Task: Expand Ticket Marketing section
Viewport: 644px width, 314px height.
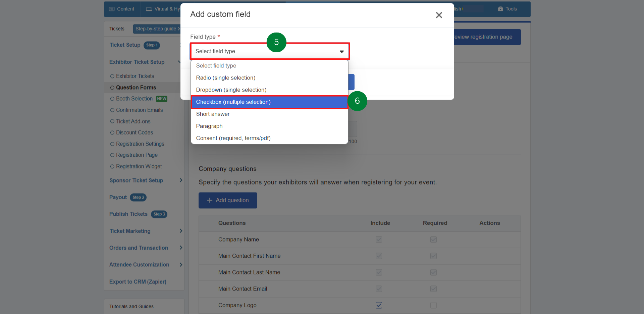Action: [x=181, y=231]
